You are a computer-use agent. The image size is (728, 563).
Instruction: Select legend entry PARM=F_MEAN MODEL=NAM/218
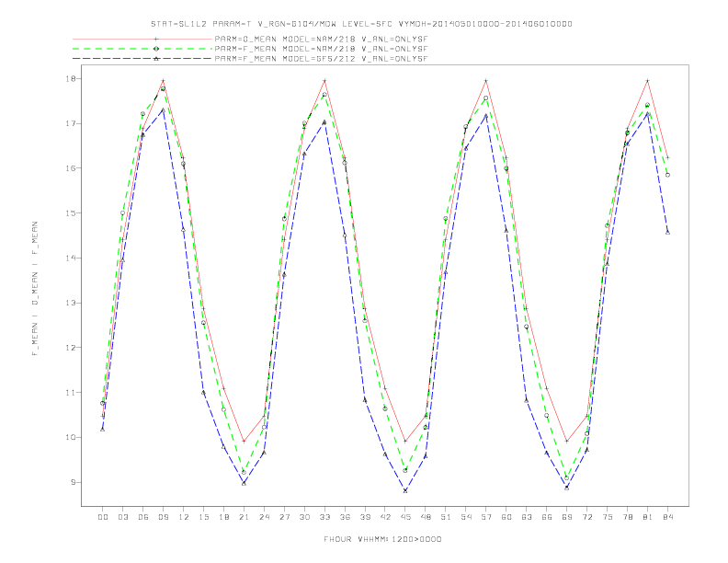click(321, 49)
